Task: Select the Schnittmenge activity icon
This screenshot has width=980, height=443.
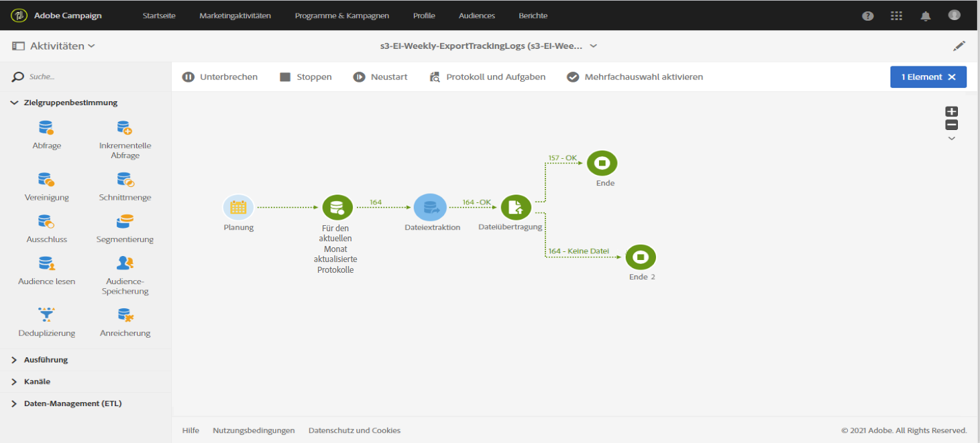Action: (x=125, y=179)
